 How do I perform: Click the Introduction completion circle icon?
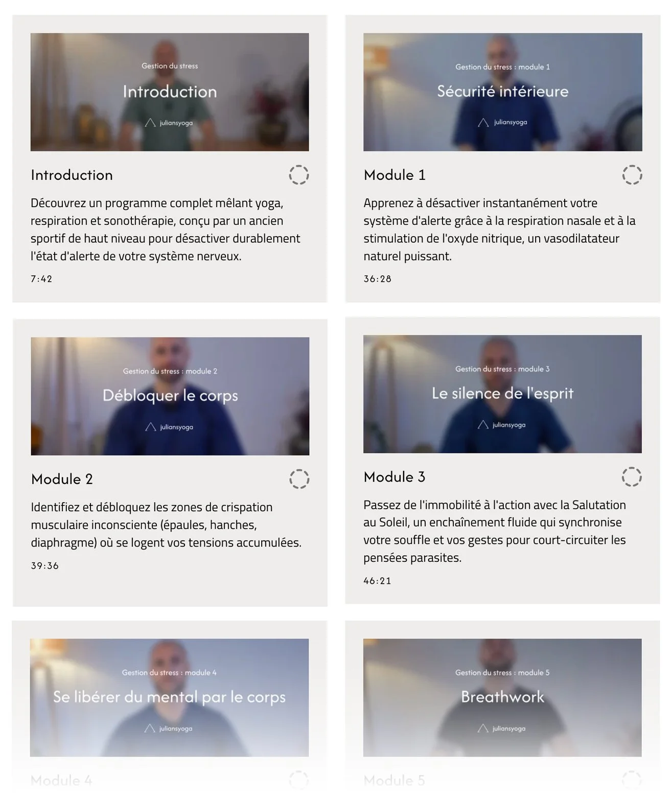point(299,175)
